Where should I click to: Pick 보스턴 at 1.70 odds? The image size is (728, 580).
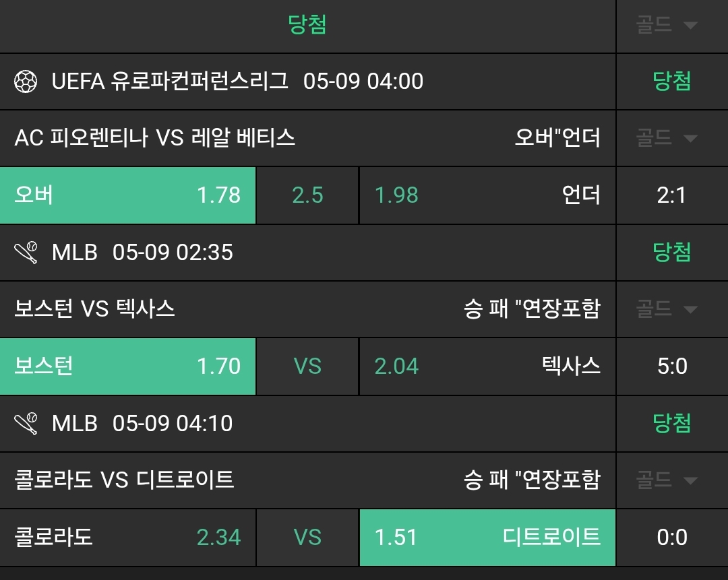[127, 366]
